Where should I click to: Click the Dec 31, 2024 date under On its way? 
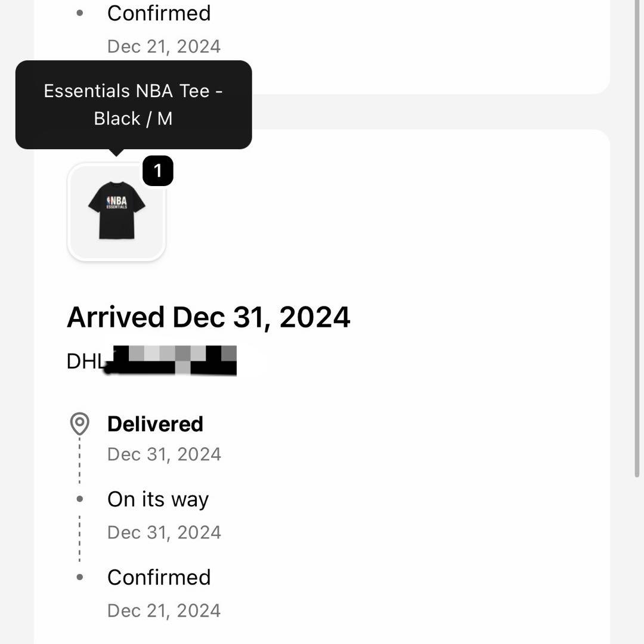(x=164, y=532)
